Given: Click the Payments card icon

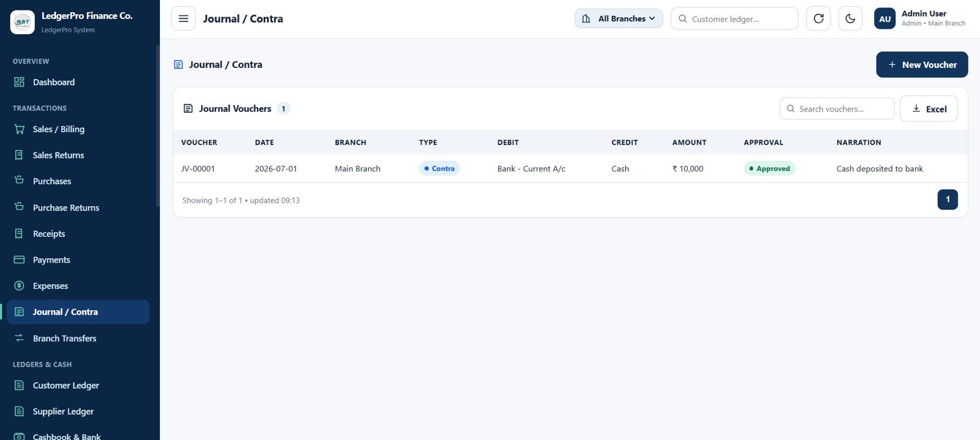Looking at the screenshot, I should click(19, 259).
